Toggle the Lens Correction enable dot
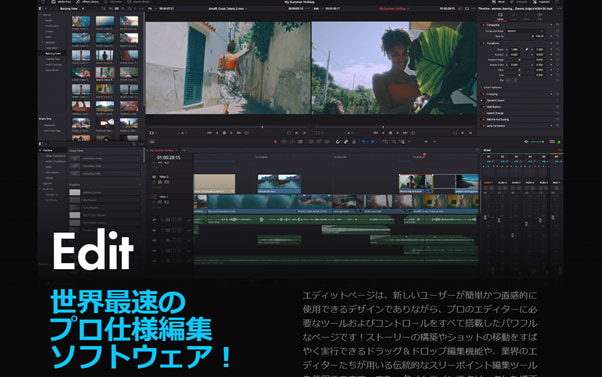This screenshot has width=602, height=377. pyautogui.click(x=483, y=126)
